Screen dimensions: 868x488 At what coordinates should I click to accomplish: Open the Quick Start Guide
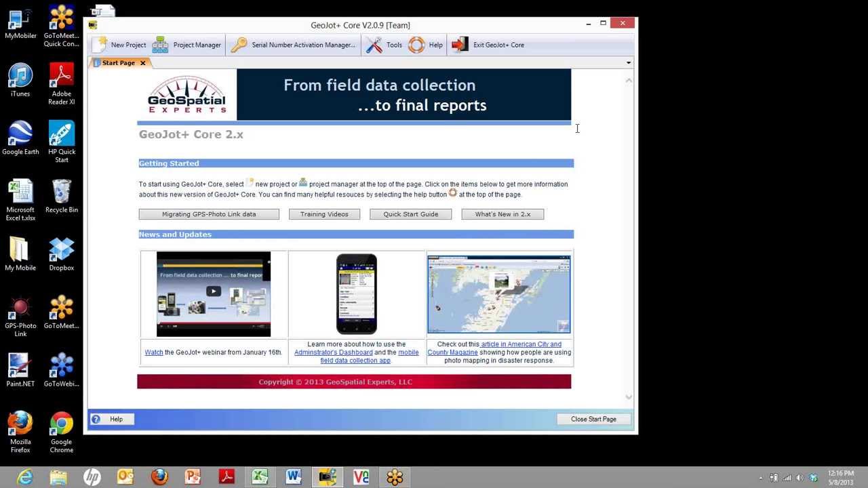[x=410, y=214]
